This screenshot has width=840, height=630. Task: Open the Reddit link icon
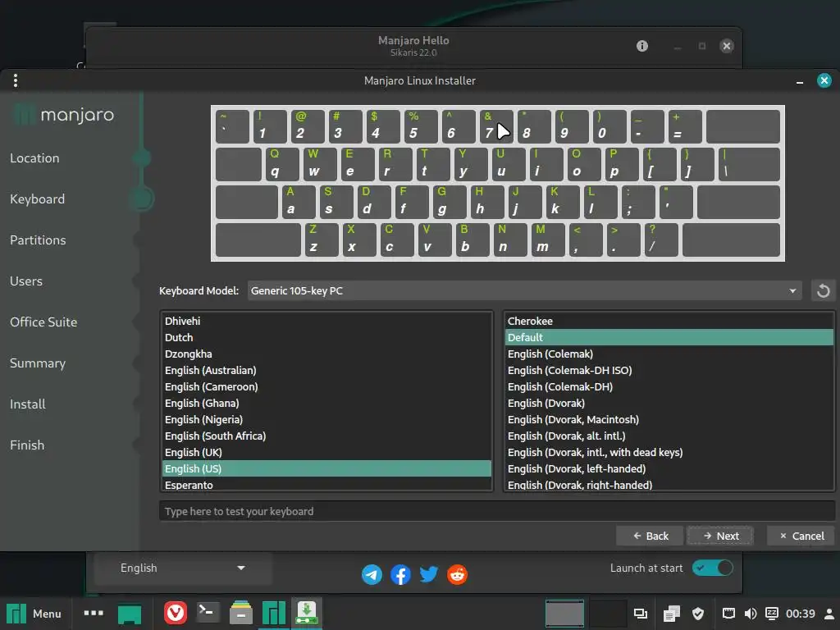click(x=457, y=575)
